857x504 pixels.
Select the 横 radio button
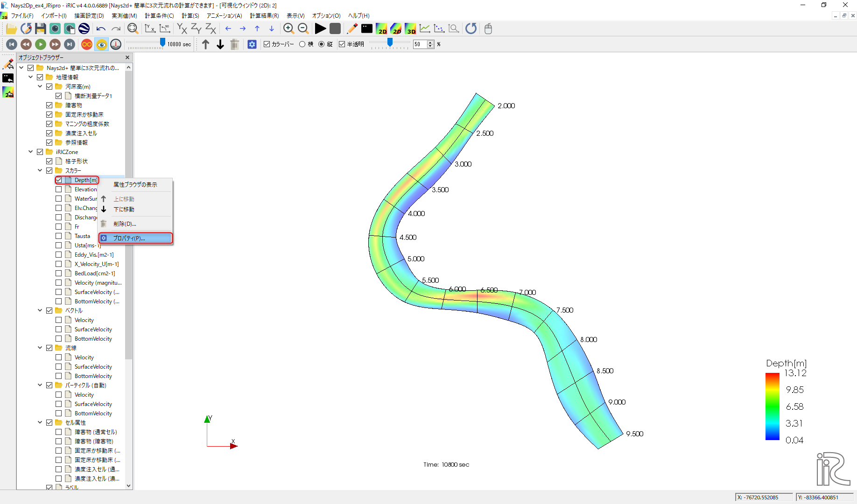click(x=302, y=44)
